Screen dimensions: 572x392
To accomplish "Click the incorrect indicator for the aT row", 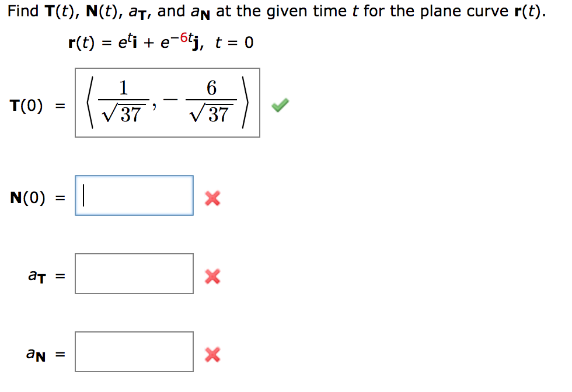I will [x=212, y=277].
